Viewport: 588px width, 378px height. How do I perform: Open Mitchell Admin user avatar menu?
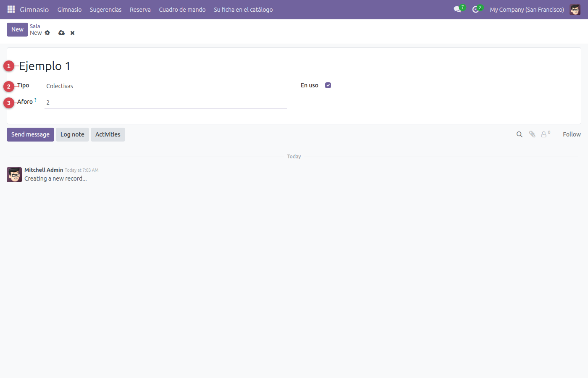point(575,9)
